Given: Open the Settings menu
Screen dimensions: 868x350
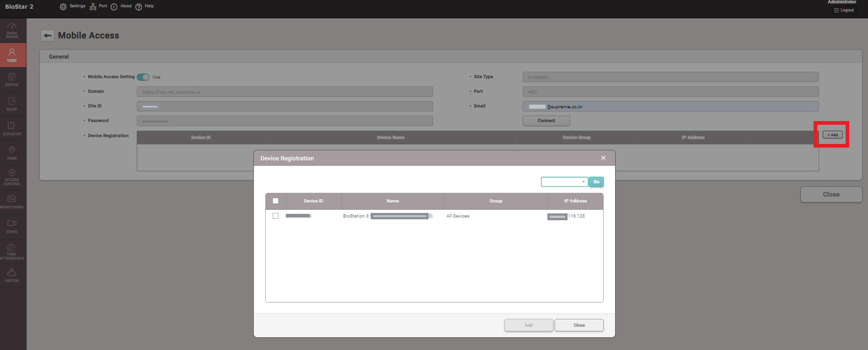Looking at the screenshot, I should coord(73,6).
